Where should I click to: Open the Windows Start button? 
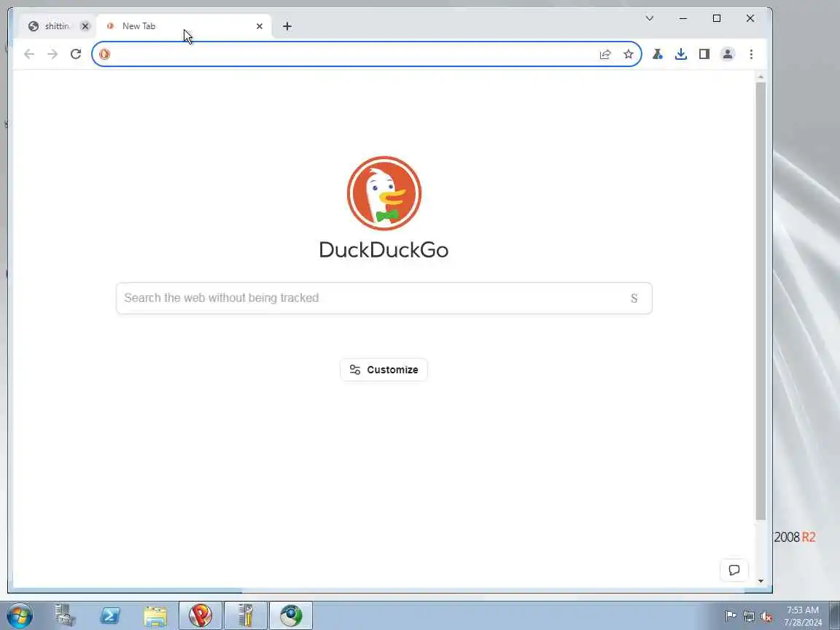pyautogui.click(x=20, y=615)
